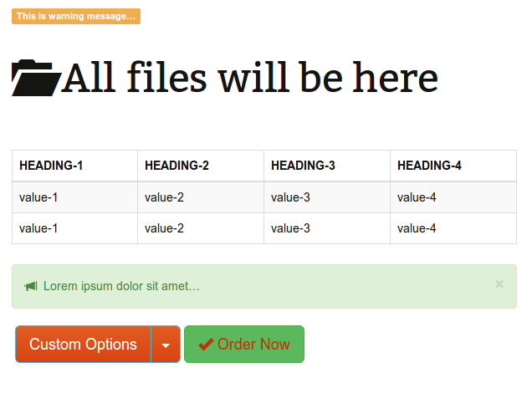Viewport: 532px width, 409px height.
Task: Click the HEADING-2 column header
Action: [201, 166]
